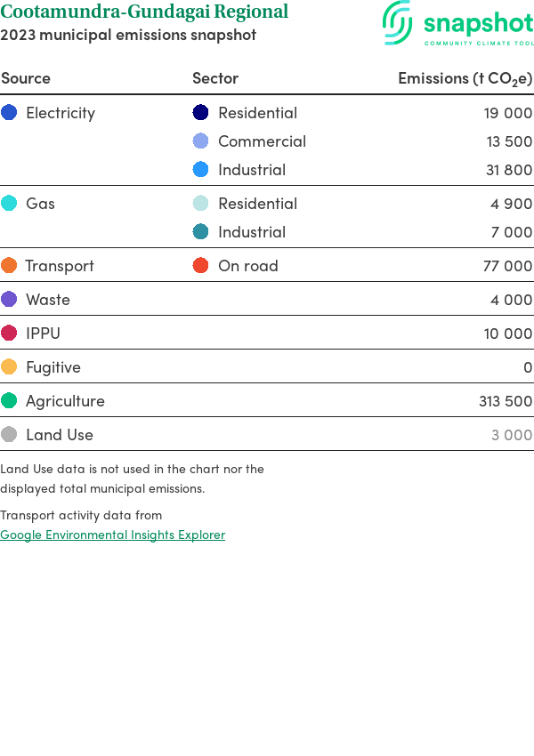
Task: Click the Emissions (t CO2e) column header
Action: click(x=465, y=78)
